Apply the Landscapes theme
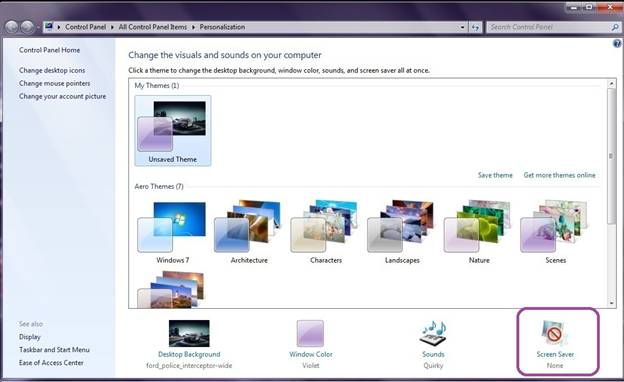 point(402,232)
